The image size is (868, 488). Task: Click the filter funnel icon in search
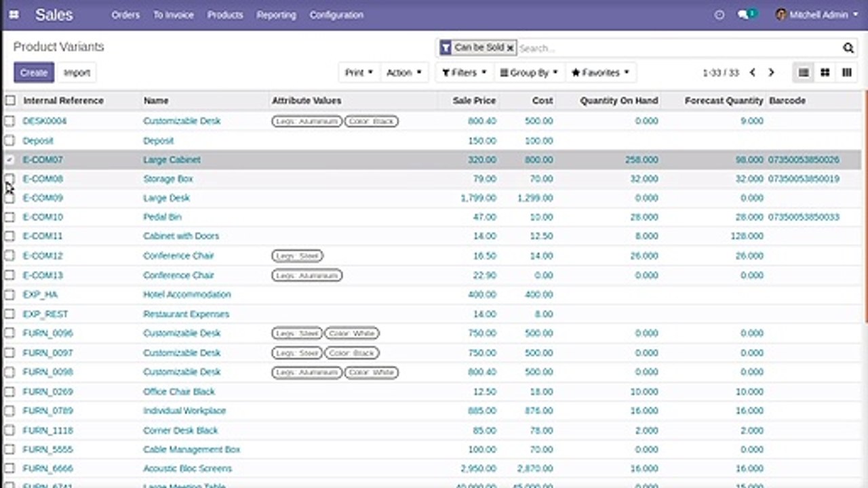pyautogui.click(x=446, y=48)
